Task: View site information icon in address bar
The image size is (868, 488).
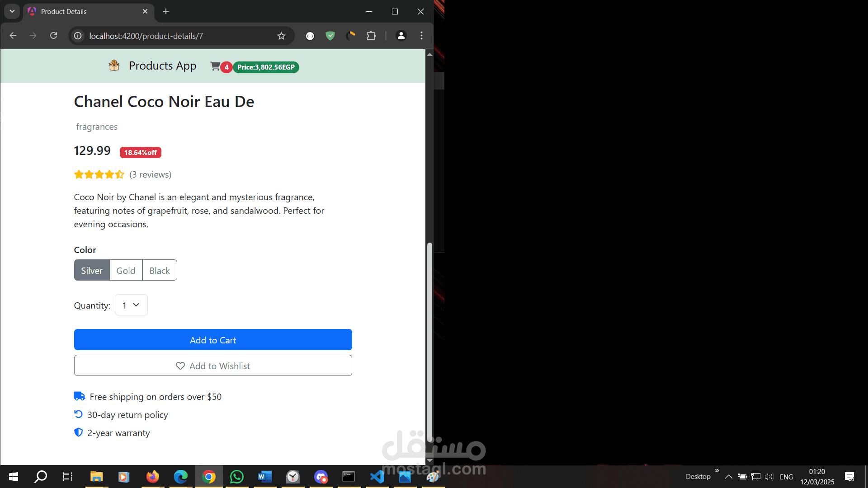Action: click(x=78, y=36)
